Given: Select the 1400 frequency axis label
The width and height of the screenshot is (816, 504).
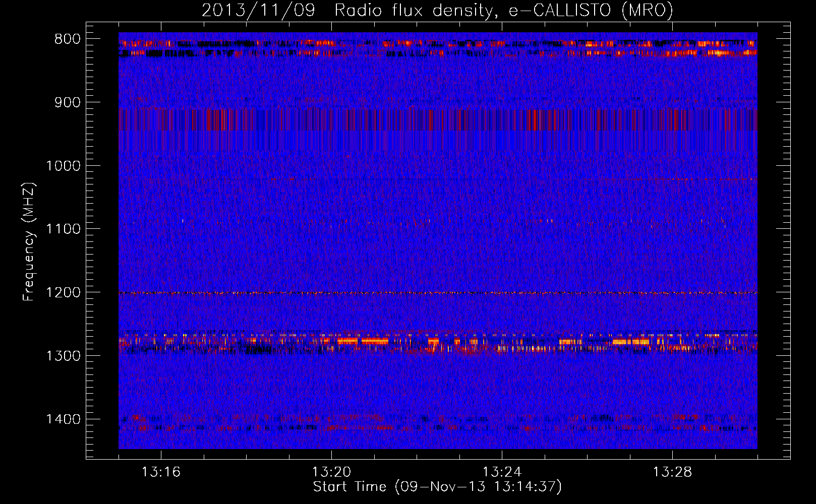Looking at the screenshot, I should [63, 419].
